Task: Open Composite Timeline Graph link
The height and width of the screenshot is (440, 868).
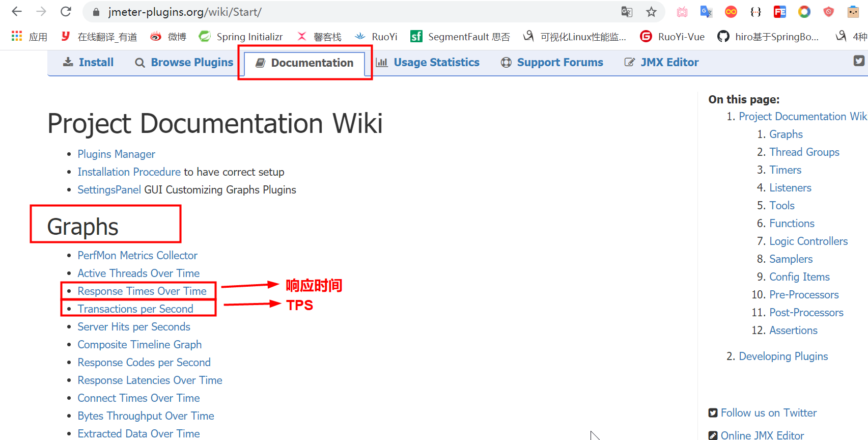Action: 139,344
